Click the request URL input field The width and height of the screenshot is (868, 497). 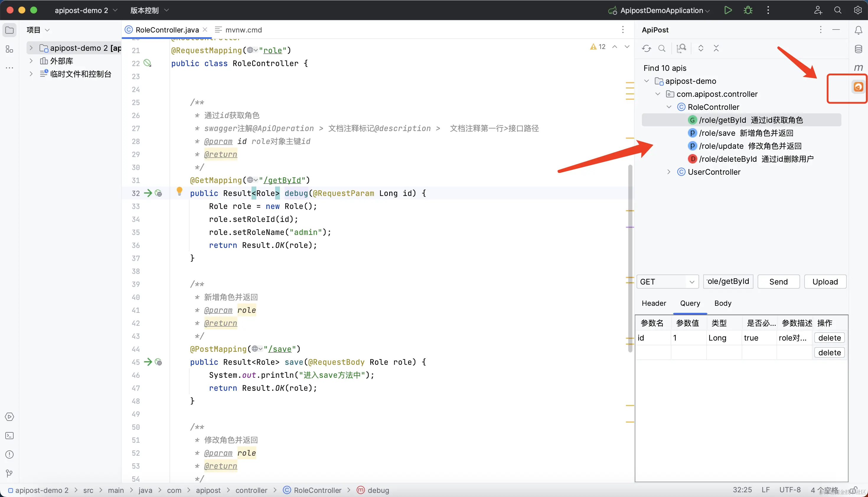pyautogui.click(x=728, y=282)
